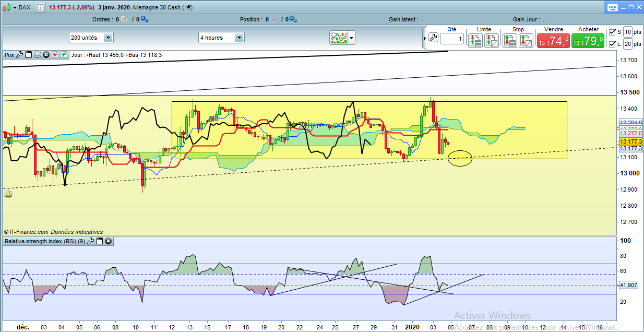The image size is (644, 332).
Task: Toggle the L checkbox
Action: click(x=613, y=44)
